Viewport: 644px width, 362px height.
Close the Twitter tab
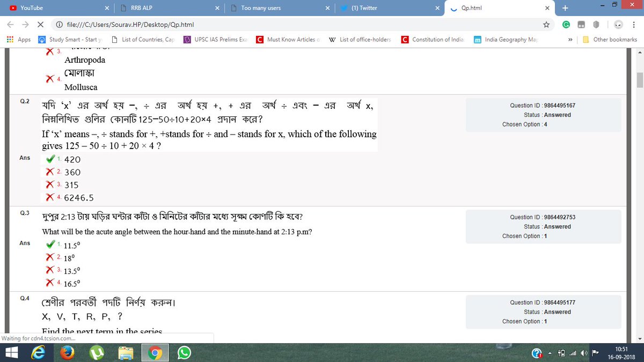pos(437,8)
